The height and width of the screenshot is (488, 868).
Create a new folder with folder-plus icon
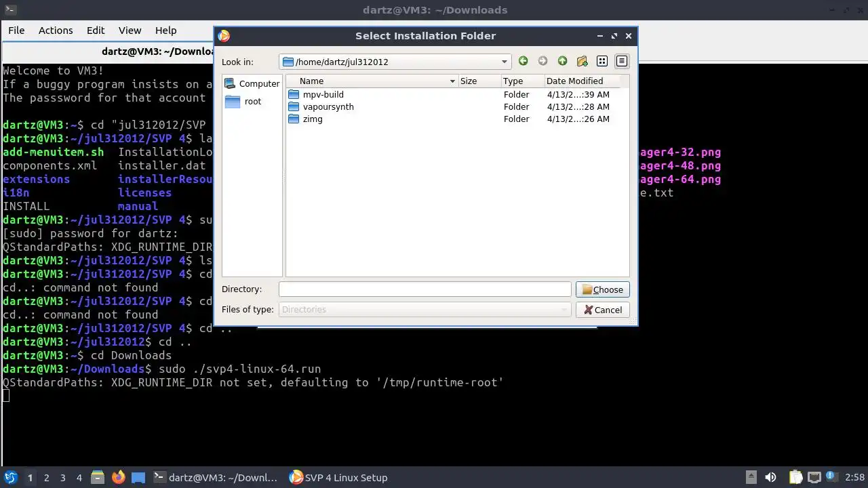(x=582, y=61)
